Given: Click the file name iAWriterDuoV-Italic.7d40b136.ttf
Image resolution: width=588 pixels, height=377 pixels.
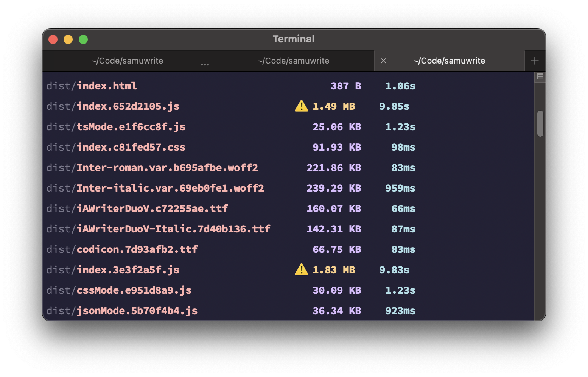Looking at the screenshot, I should tap(173, 229).
